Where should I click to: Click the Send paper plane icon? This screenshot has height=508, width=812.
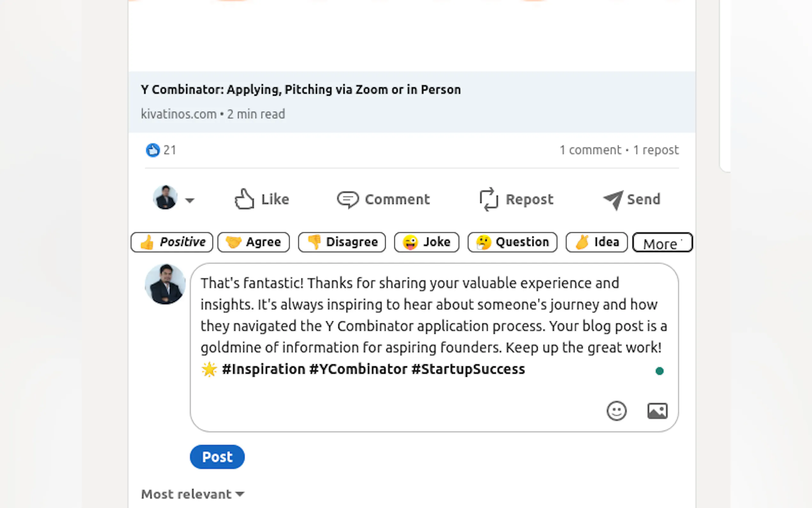click(613, 200)
